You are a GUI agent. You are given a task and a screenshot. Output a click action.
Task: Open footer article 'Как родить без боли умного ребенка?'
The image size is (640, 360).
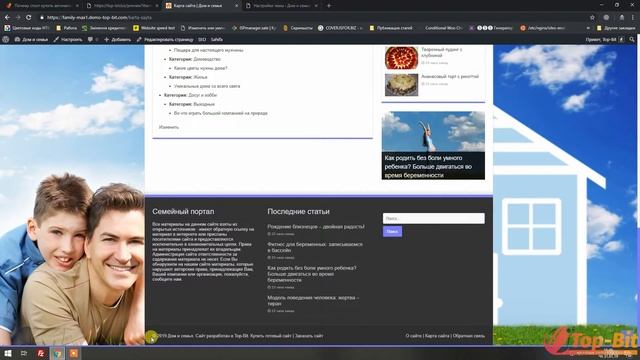tap(312, 274)
